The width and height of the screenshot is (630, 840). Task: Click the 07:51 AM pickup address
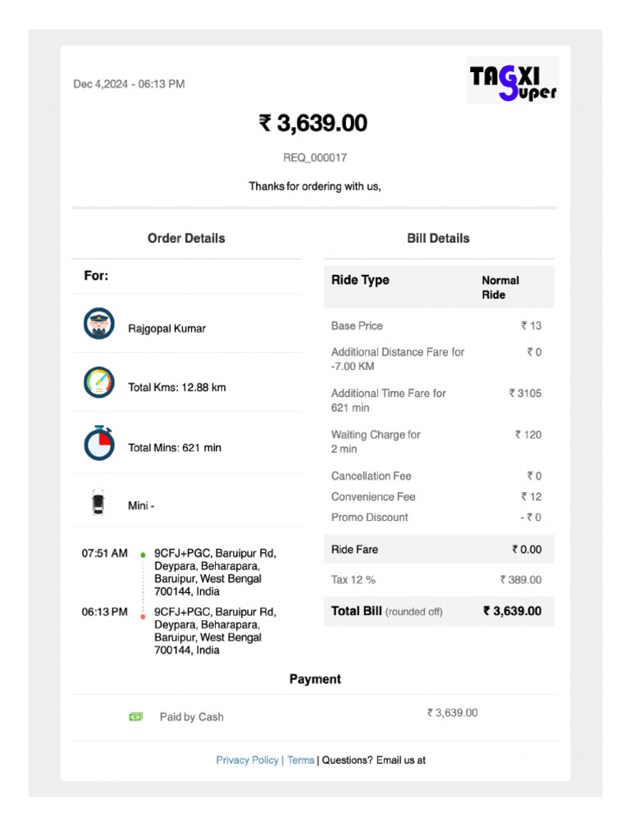click(x=216, y=572)
